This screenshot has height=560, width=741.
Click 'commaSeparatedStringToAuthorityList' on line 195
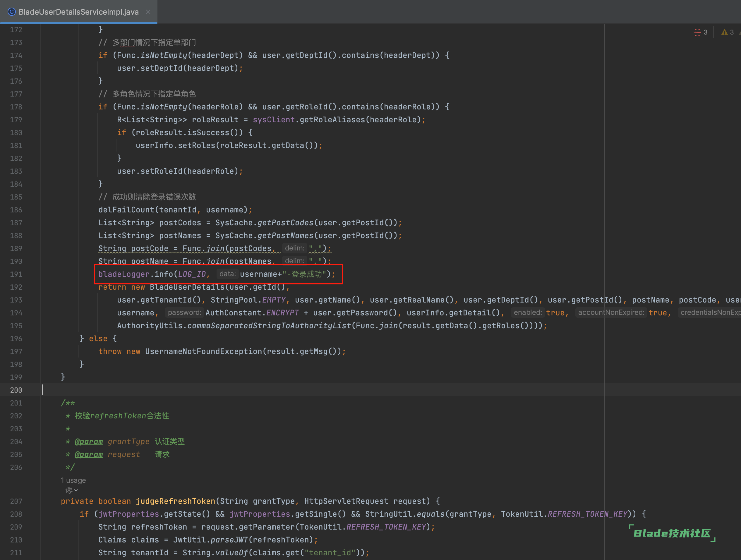tap(269, 326)
